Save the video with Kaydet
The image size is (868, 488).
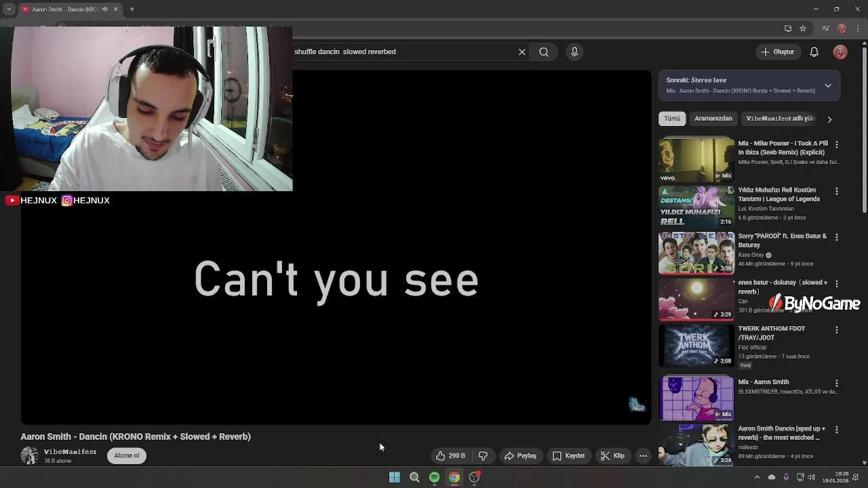tap(568, 455)
